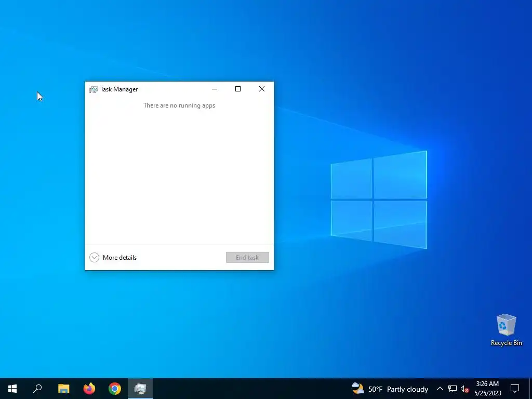Open the notification Action Center
The width and height of the screenshot is (532, 399).
(515, 389)
